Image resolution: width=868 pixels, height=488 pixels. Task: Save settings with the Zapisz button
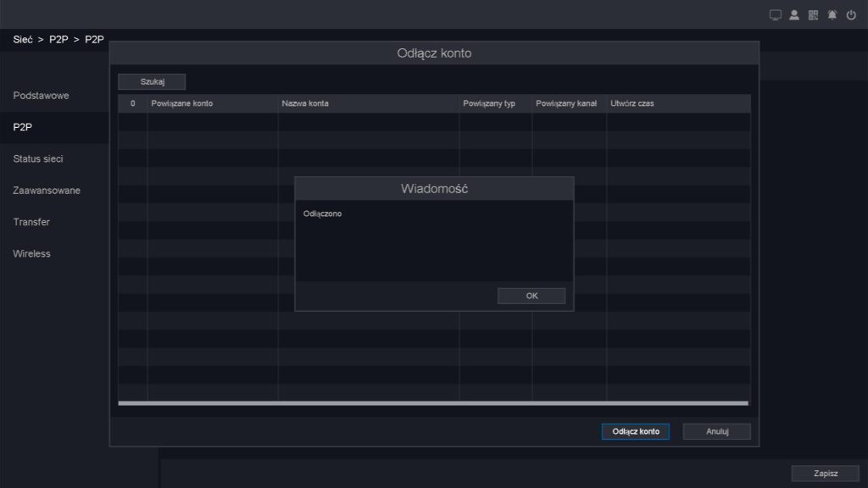tap(825, 474)
